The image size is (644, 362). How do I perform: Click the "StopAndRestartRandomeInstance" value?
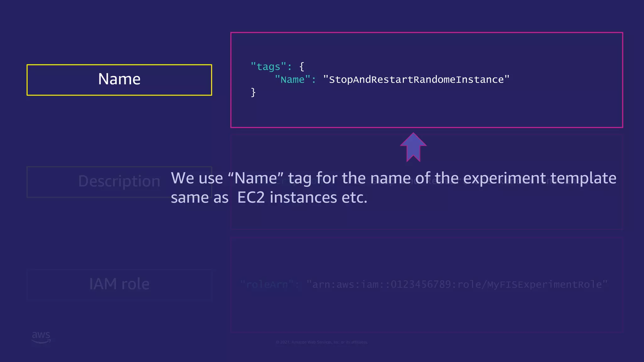[416, 80]
